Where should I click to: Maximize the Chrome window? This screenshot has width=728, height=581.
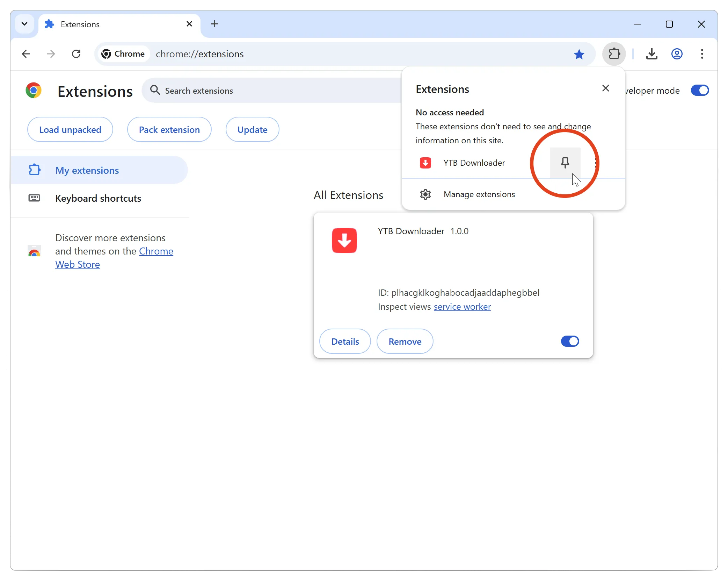(x=669, y=24)
